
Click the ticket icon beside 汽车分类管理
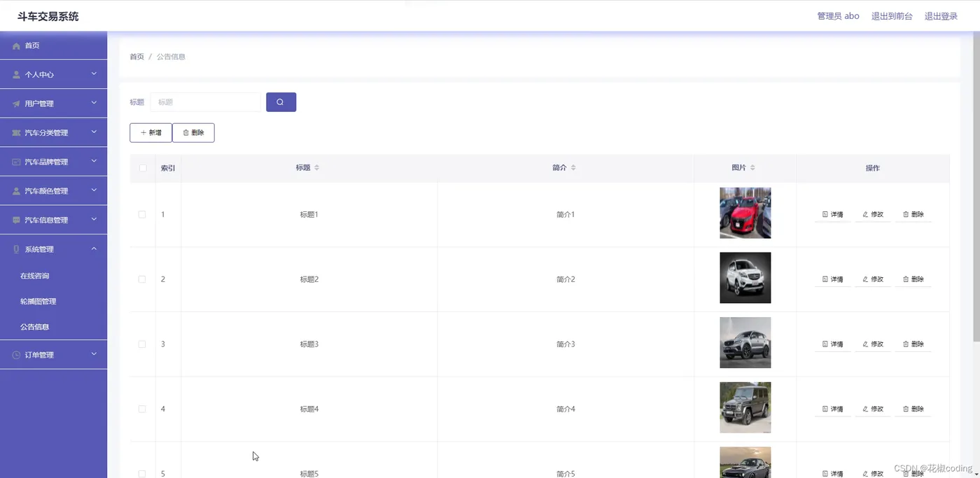coord(16,133)
